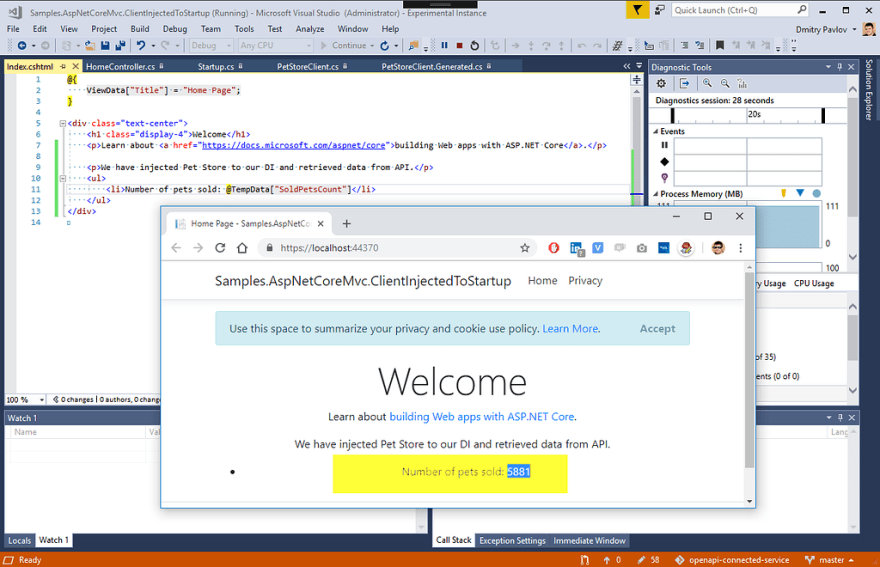The height and width of the screenshot is (567, 880).
Task: Click the Undo toolbar icon
Action: point(141,45)
